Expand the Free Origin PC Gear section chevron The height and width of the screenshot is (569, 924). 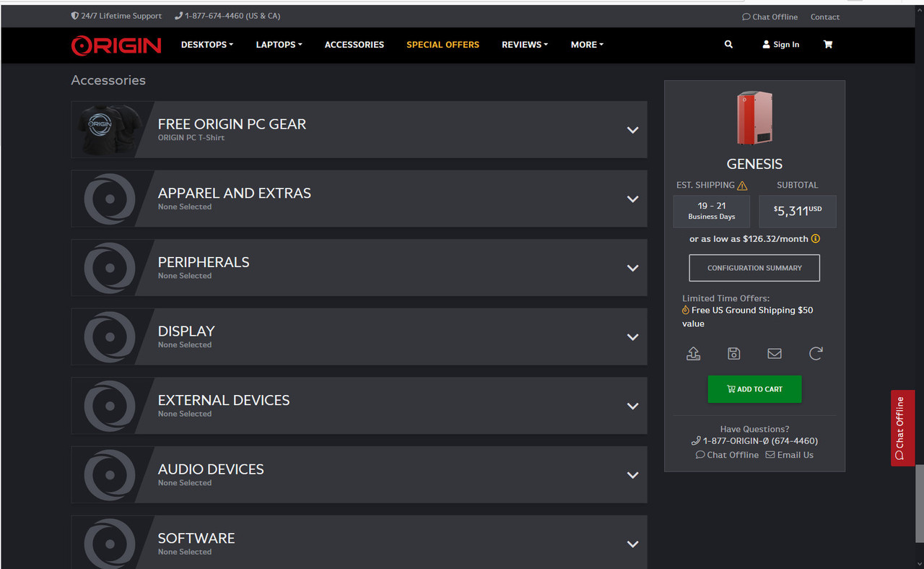(633, 130)
